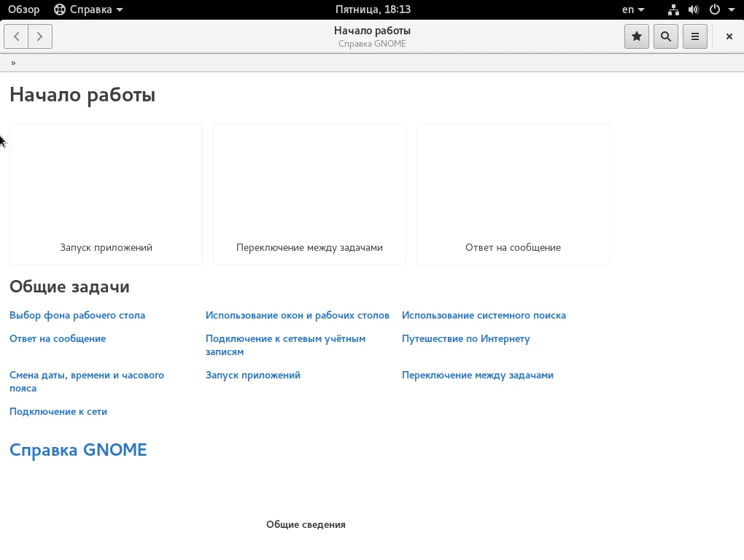Click the Общие сведения label

(x=306, y=524)
